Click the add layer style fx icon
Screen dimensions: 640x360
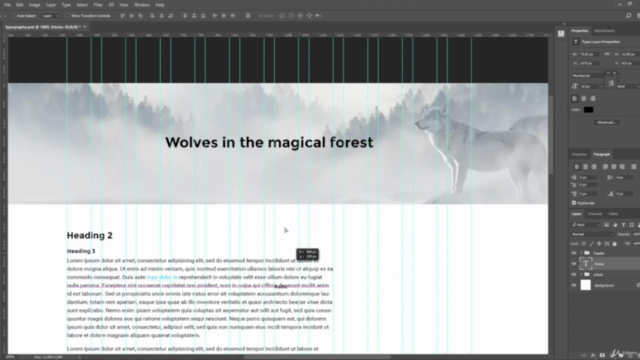point(593,356)
